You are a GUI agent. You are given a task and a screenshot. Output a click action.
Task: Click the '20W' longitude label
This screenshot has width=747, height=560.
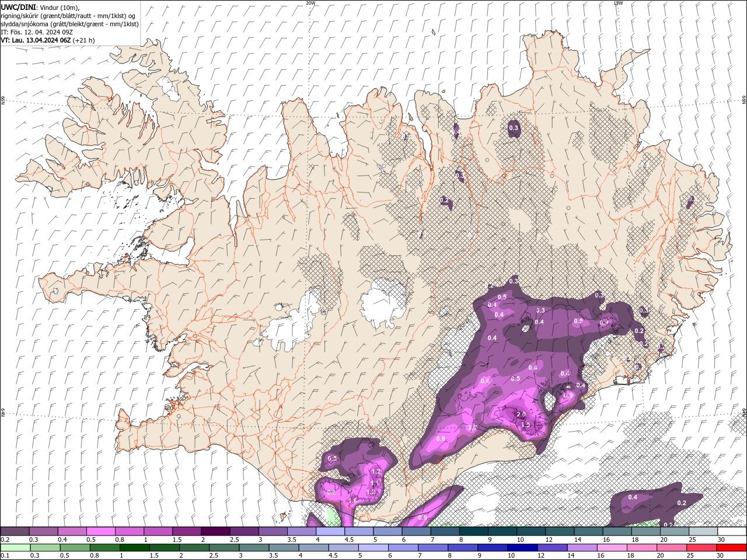(310, 3)
